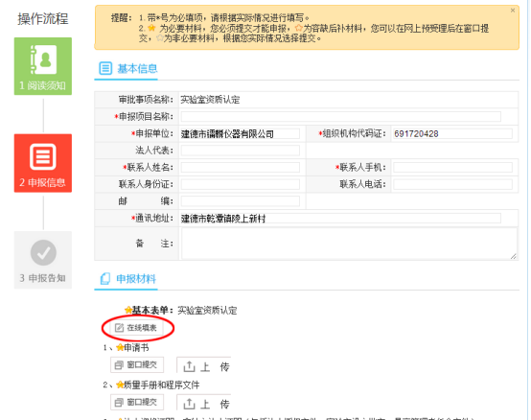Focus the 邮编 input field
This screenshot has height=420, width=531.
tap(241, 200)
